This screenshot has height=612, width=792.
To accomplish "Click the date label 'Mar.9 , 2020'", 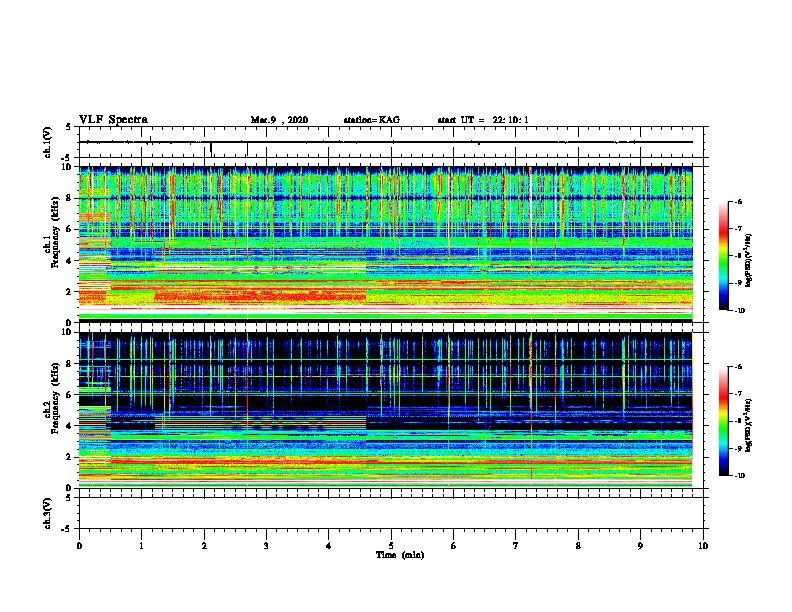I will tap(279, 120).
